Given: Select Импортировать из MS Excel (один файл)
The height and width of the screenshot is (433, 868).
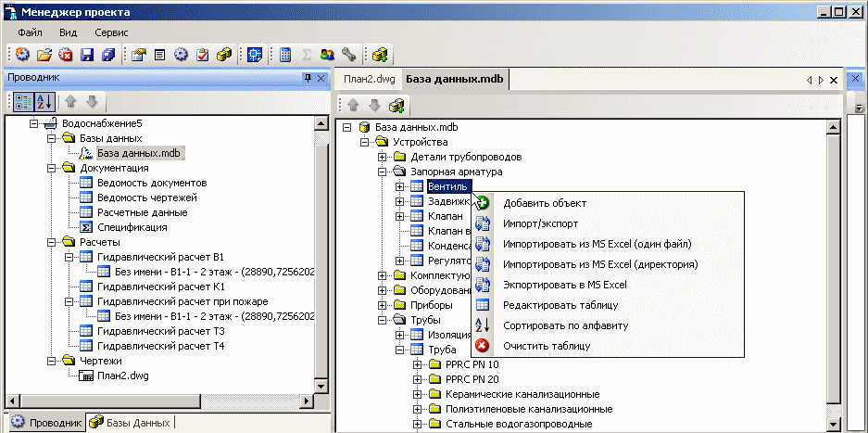Looking at the screenshot, I should (x=608, y=244).
